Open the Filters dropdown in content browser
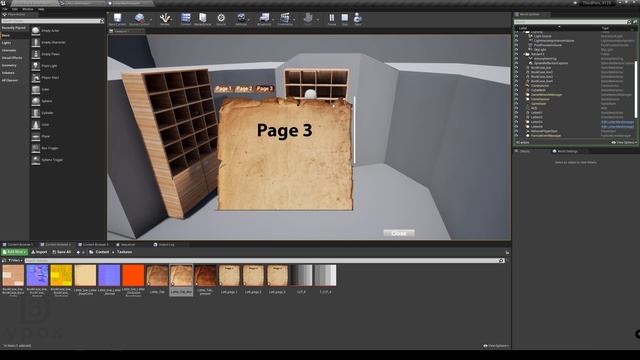 click(15, 260)
